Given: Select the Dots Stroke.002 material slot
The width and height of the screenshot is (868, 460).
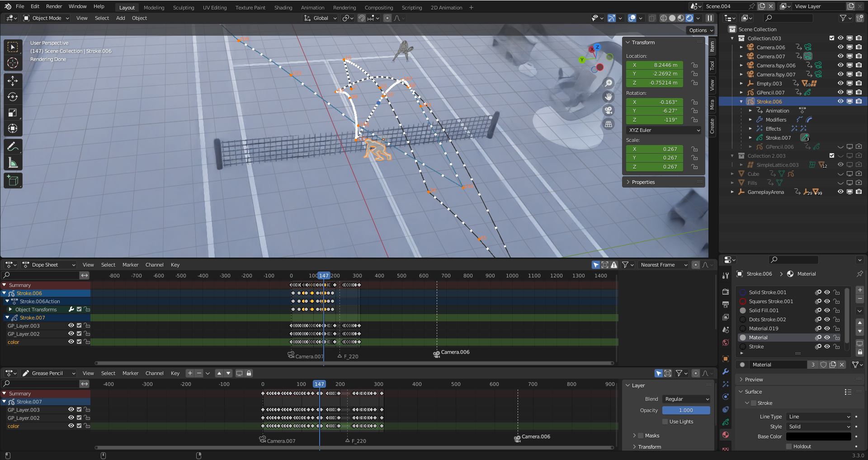Looking at the screenshot, I should coord(767,319).
